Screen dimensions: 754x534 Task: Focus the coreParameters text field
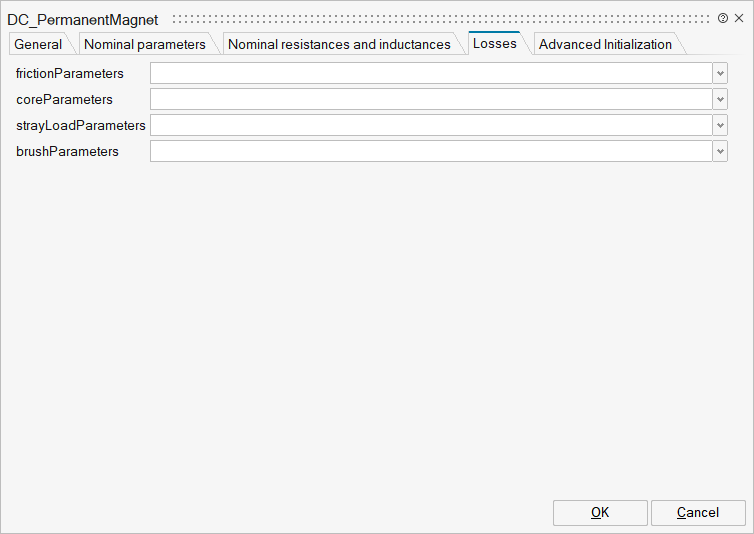[x=430, y=99]
